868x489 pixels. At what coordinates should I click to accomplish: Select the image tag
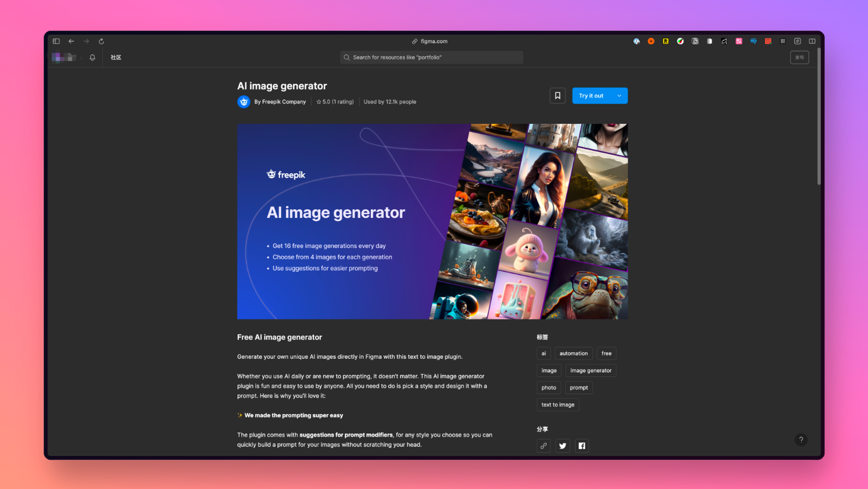[549, 370]
